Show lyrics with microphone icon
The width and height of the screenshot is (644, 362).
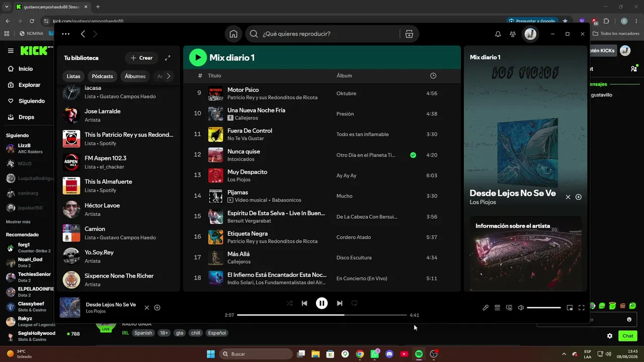[x=486, y=308]
